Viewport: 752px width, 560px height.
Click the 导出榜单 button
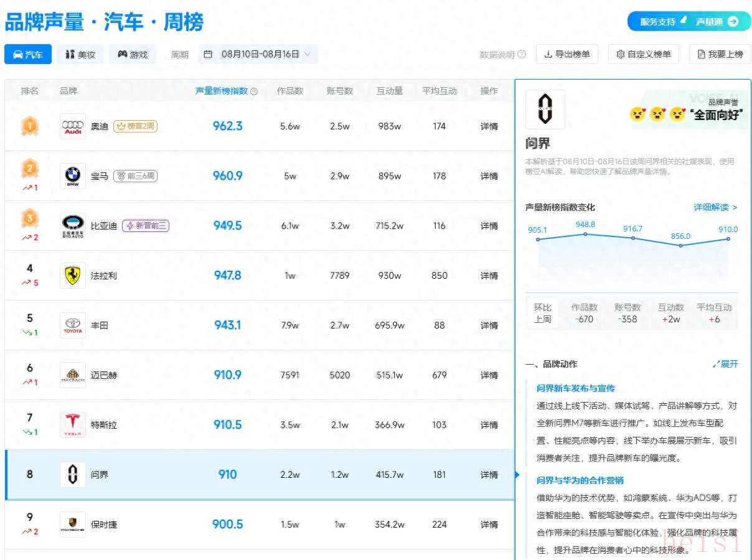pyautogui.click(x=567, y=54)
